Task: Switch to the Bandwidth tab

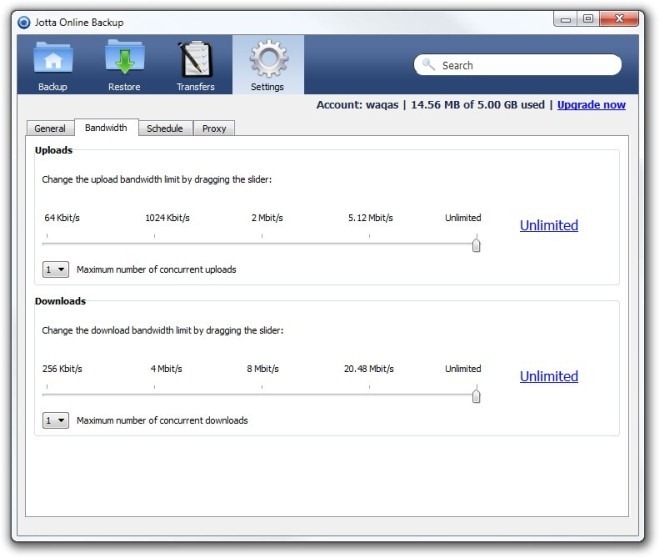Action: coord(106,127)
